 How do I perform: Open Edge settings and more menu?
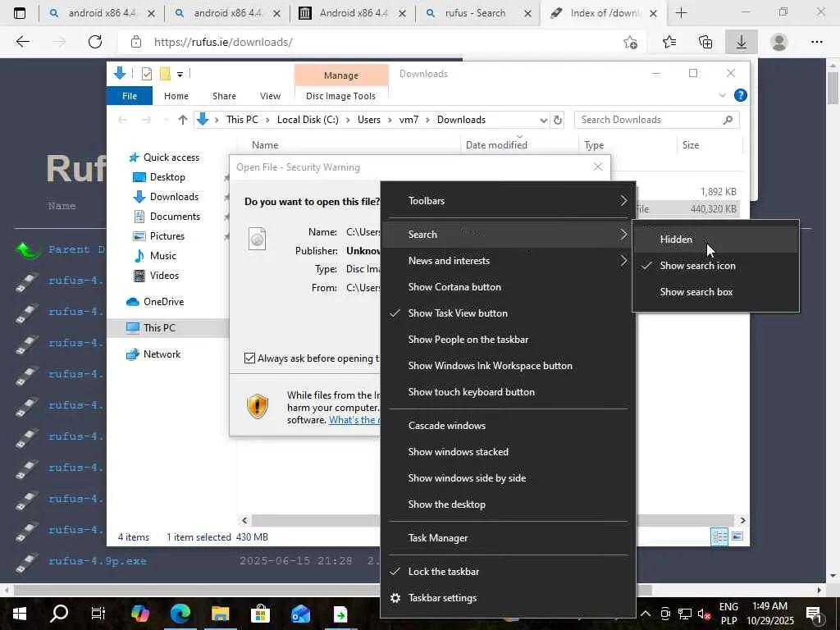coord(816,42)
